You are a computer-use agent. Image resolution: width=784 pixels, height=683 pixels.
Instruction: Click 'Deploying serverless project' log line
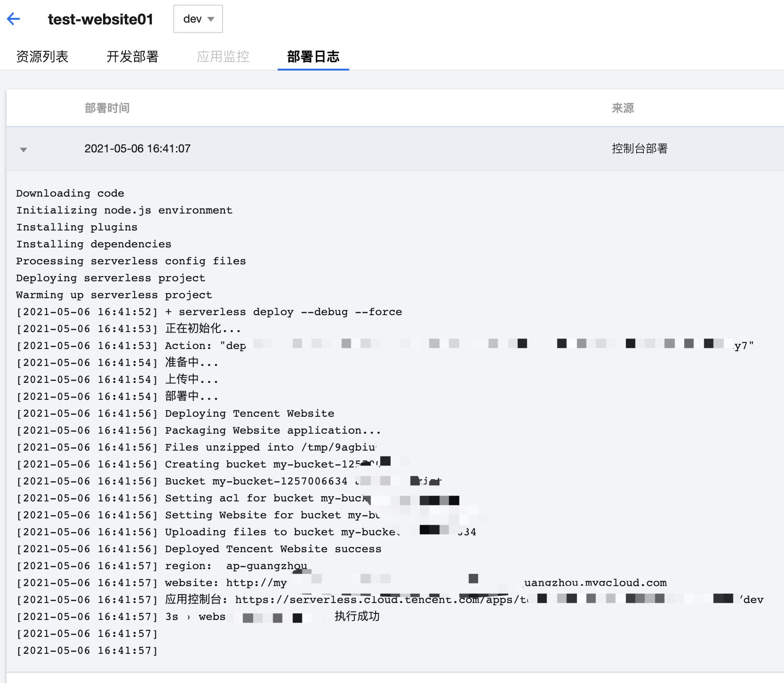(x=111, y=278)
